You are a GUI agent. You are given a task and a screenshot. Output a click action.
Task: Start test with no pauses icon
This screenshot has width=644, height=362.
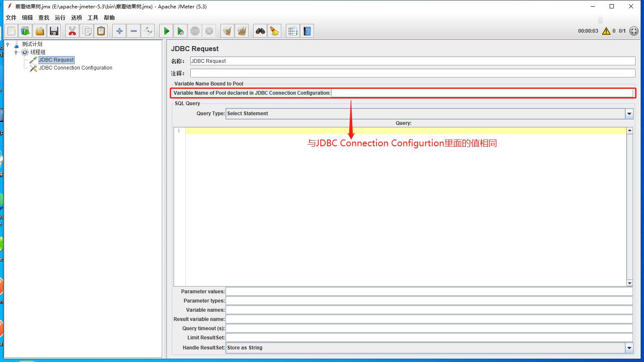(x=180, y=31)
